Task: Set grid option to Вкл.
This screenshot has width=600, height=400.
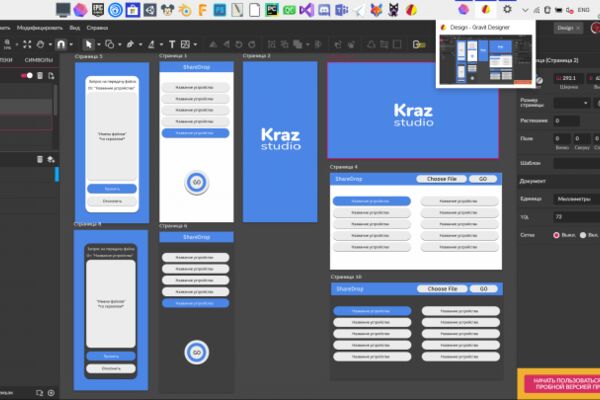Action: [583, 235]
